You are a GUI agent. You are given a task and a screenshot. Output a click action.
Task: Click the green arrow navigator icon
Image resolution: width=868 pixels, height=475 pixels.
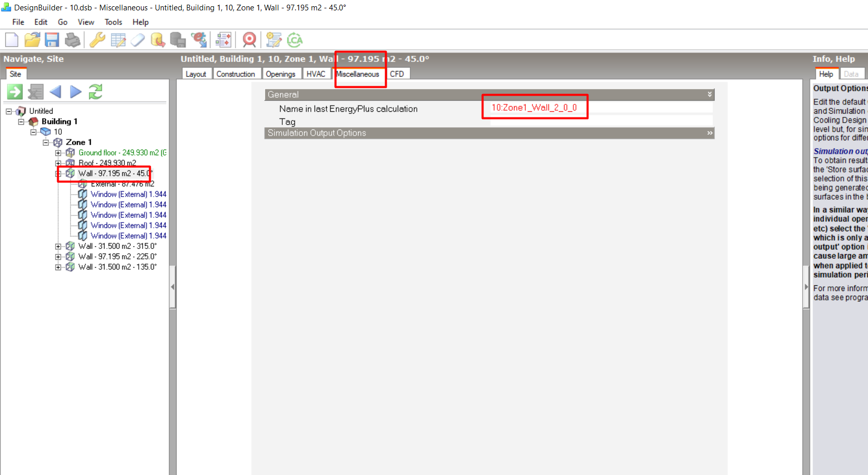pos(15,92)
